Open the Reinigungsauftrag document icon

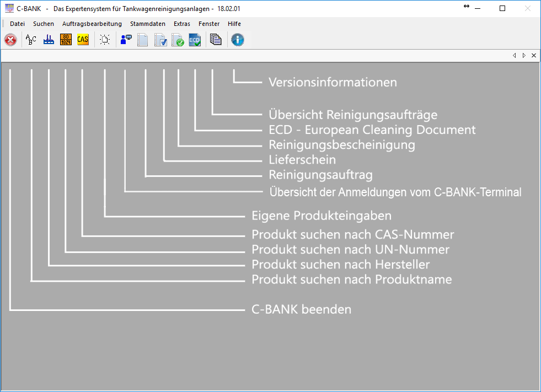tap(143, 40)
